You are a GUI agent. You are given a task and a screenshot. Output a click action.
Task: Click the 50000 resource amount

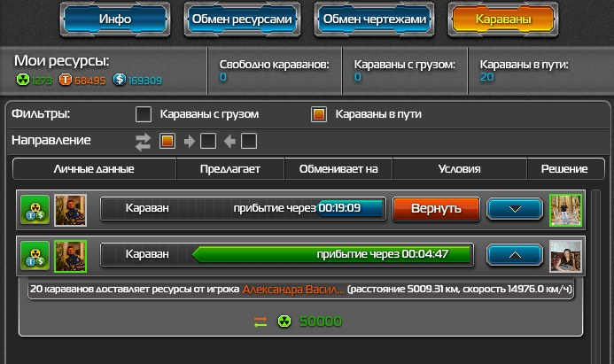pyautogui.click(x=321, y=321)
